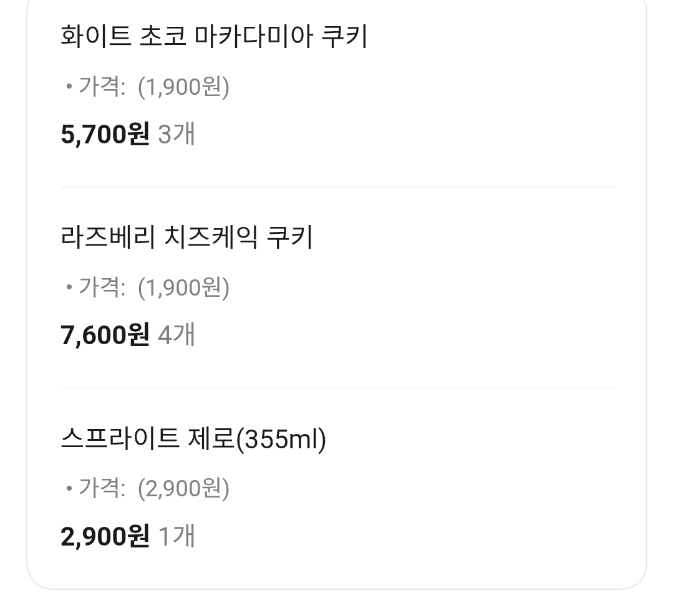Tap the 4개 quantity label

tap(177, 335)
